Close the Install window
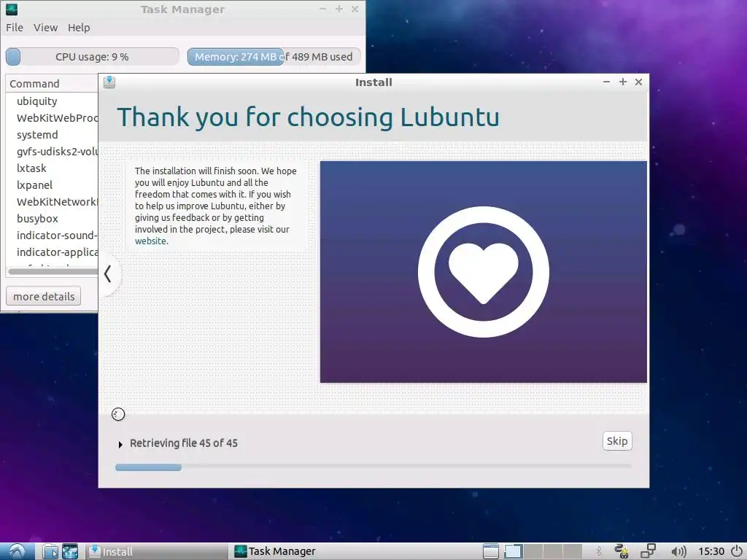Viewport: 747px width, 560px height. (638, 82)
